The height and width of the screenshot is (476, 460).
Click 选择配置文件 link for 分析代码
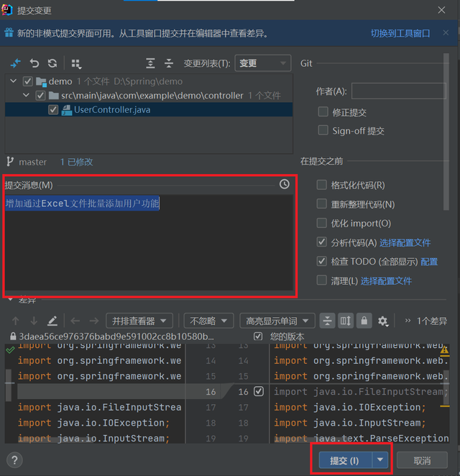click(x=405, y=242)
